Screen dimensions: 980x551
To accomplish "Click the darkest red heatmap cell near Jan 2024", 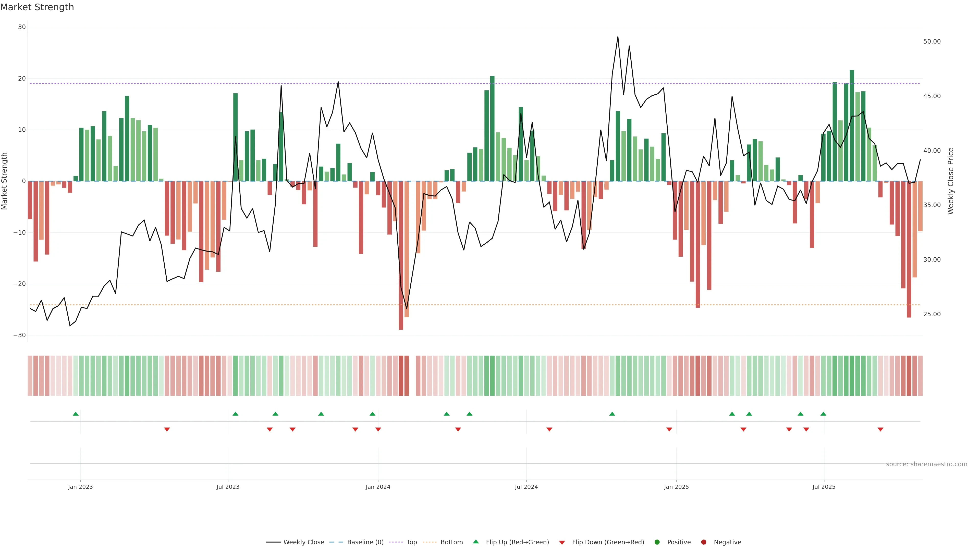I will (x=401, y=375).
